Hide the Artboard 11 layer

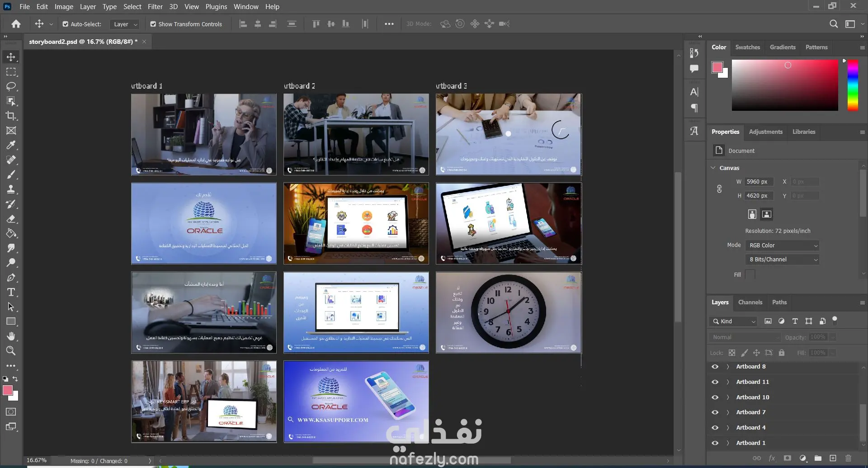[715, 382]
